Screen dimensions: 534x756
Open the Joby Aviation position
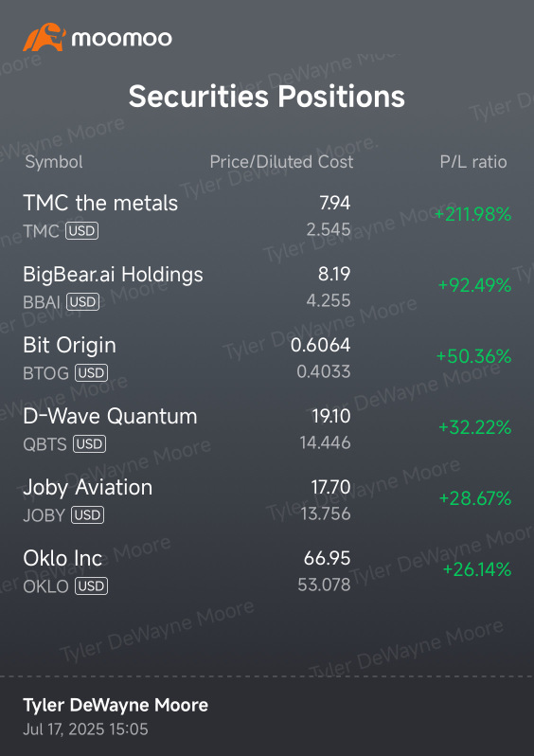click(x=267, y=500)
